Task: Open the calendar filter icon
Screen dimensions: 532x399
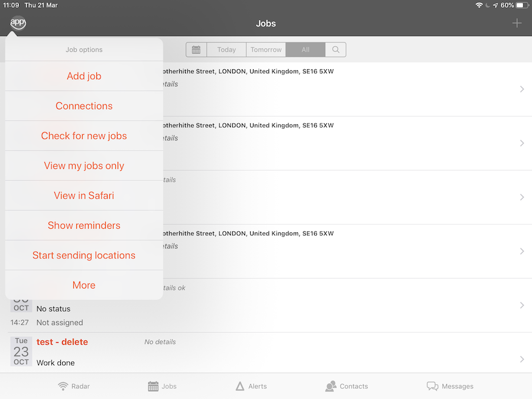Action: (196, 50)
